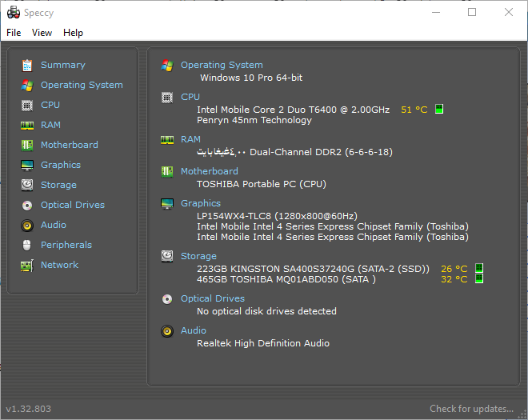Open the File menu
Image resolution: width=528 pixels, height=420 pixels.
click(x=14, y=33)
